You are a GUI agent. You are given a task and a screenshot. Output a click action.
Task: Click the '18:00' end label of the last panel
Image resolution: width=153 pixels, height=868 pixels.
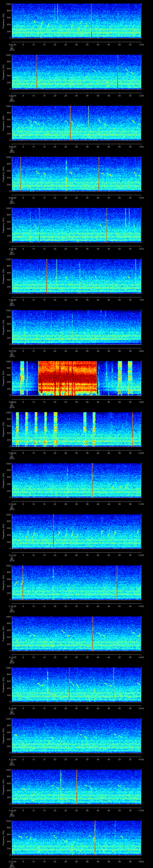(x=141, y=861)
